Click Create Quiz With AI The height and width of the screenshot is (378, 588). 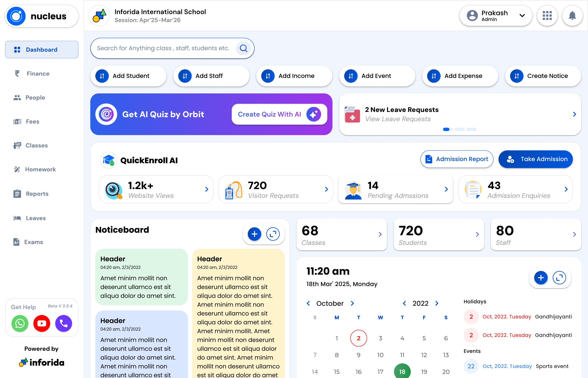279,114
